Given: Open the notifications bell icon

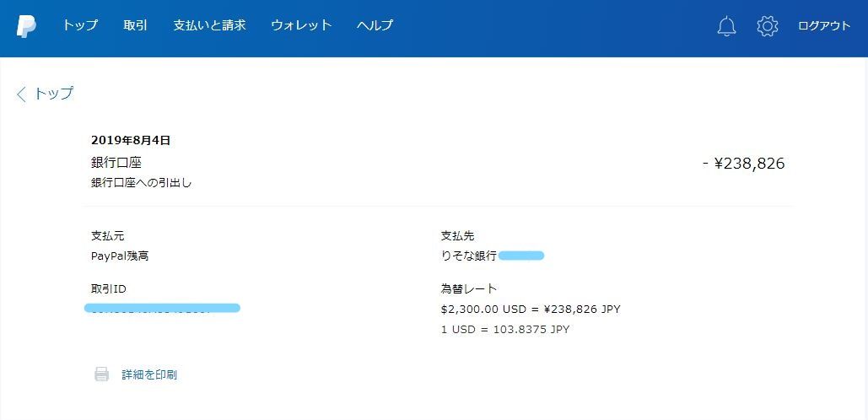Looking at the screenshot, I should coord(726,26).
